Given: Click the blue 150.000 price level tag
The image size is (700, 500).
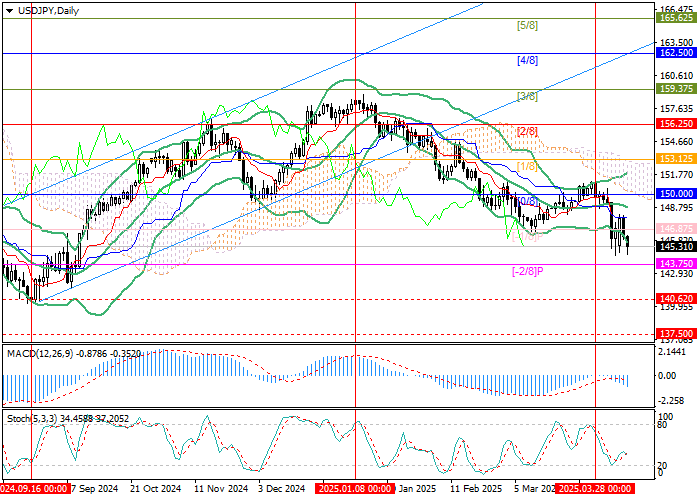Looking at the screenshot, I should 677,193.
